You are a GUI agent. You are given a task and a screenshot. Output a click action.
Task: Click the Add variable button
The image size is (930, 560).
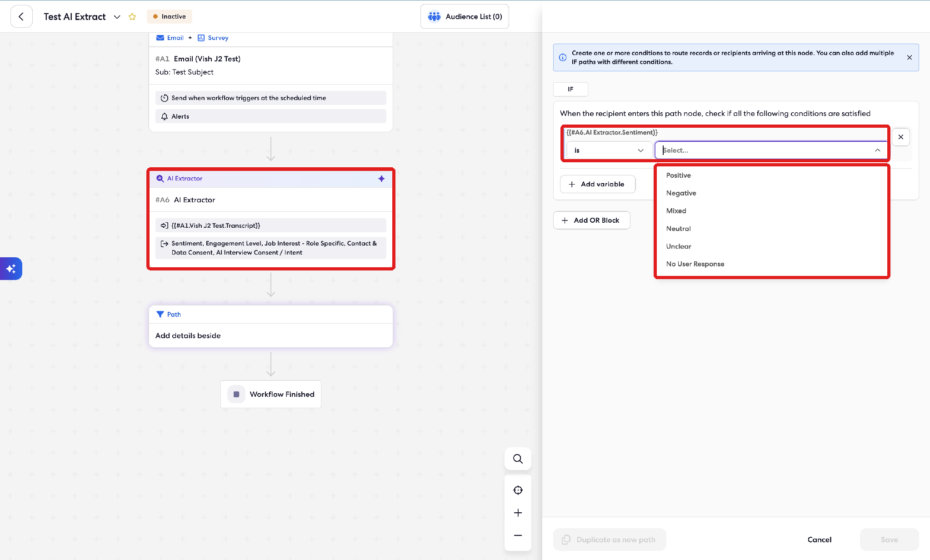[597, 184]
